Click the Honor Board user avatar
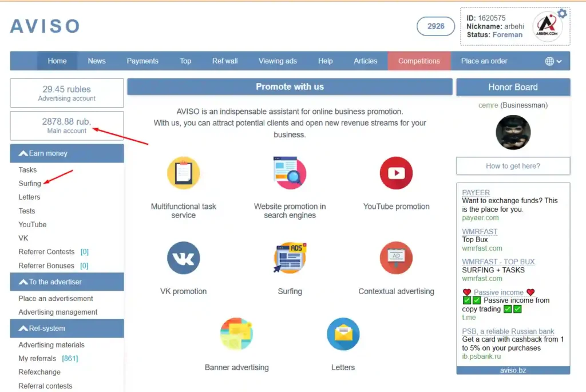This screenshot has height=392, width=586. (x=513, y=132)
